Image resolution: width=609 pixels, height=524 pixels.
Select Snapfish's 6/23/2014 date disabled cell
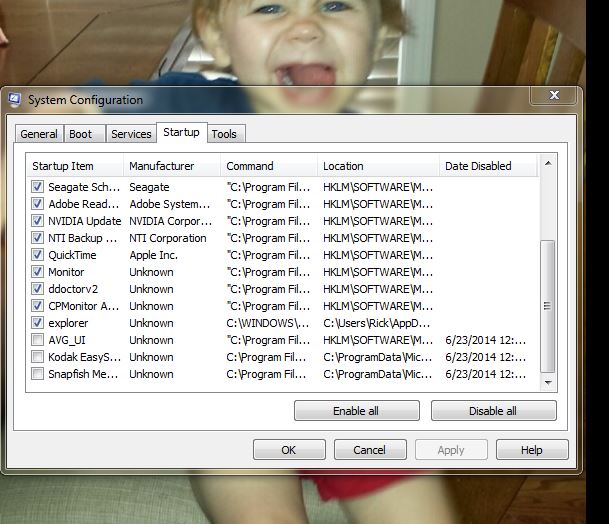(485, 374)
